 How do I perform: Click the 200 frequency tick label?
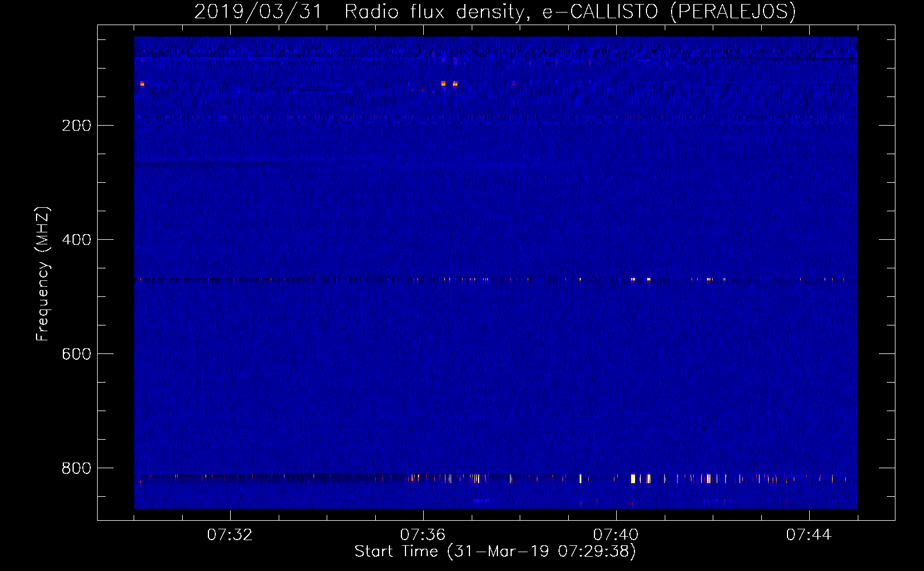(76, 126)
